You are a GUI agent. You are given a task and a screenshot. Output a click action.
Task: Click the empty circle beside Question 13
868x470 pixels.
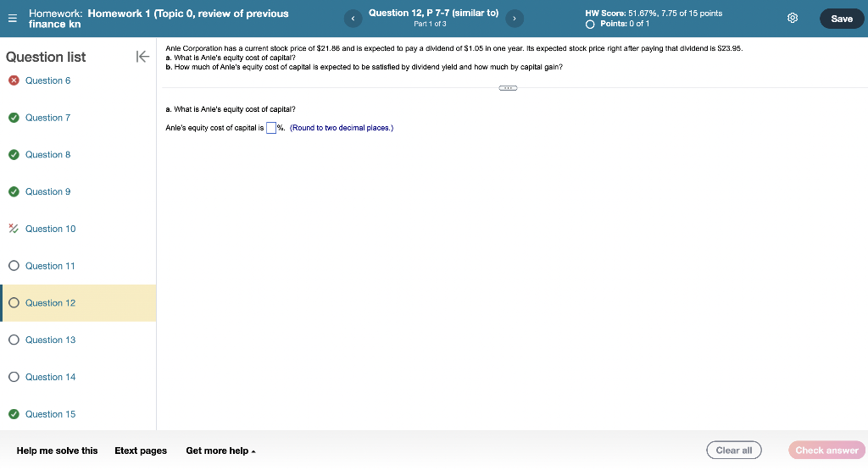click(x=14, y=340)
